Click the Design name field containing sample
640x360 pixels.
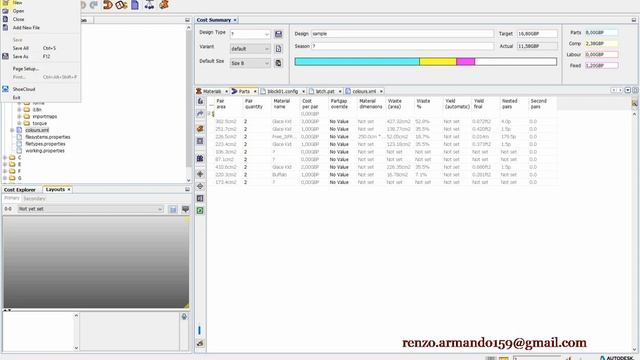click(x=402, y=34)
